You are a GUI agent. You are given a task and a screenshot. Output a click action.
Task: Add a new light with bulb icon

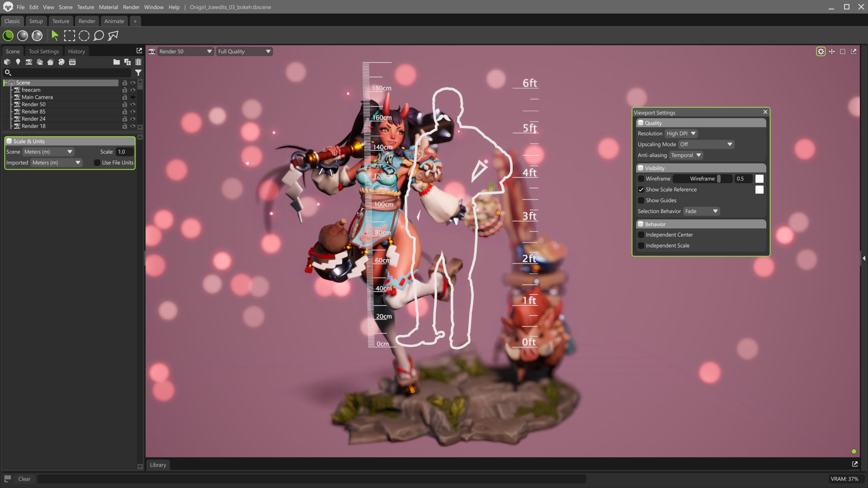point(18,62)
